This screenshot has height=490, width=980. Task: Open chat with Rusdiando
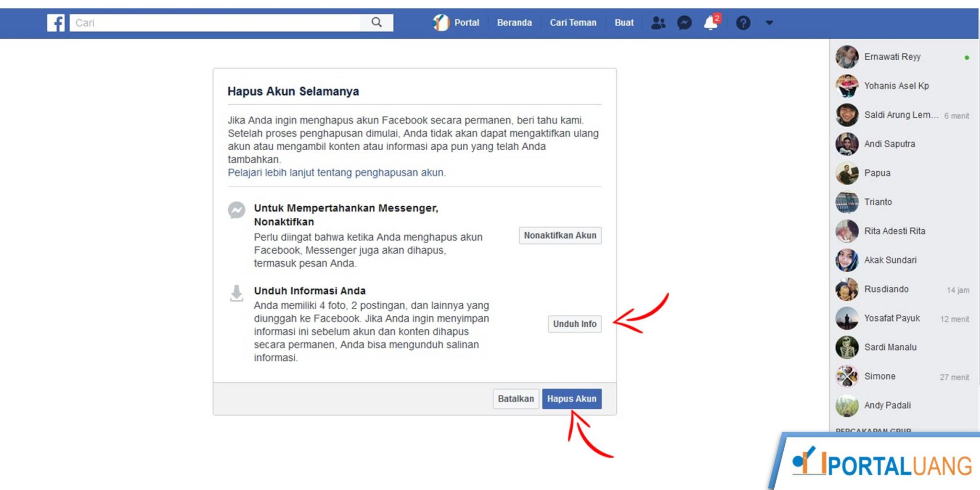(904, 289)
